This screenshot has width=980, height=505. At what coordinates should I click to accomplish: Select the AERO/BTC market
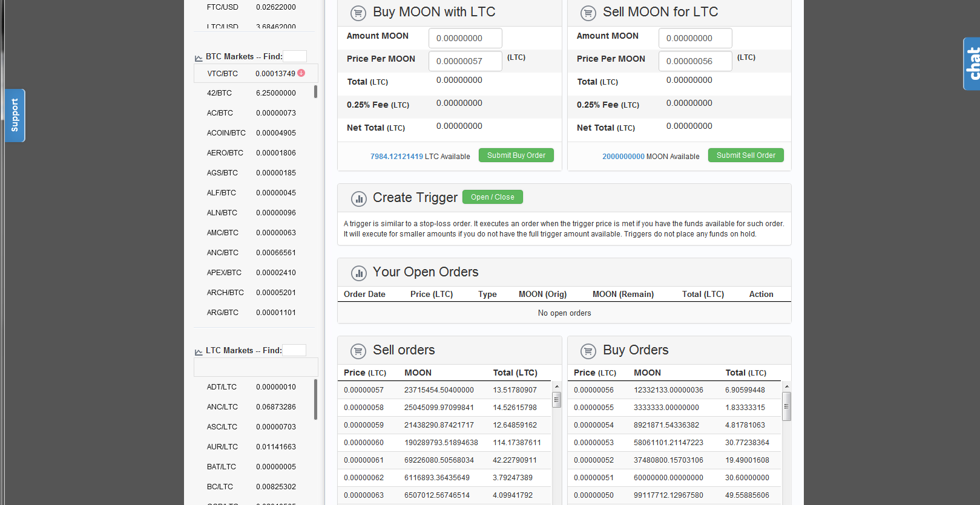coord(254,153)
